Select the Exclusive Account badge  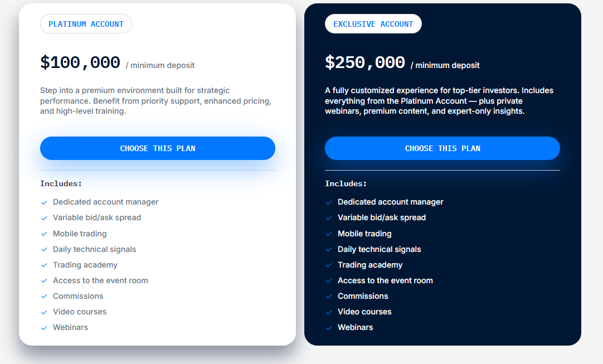[x=373, y=24]
